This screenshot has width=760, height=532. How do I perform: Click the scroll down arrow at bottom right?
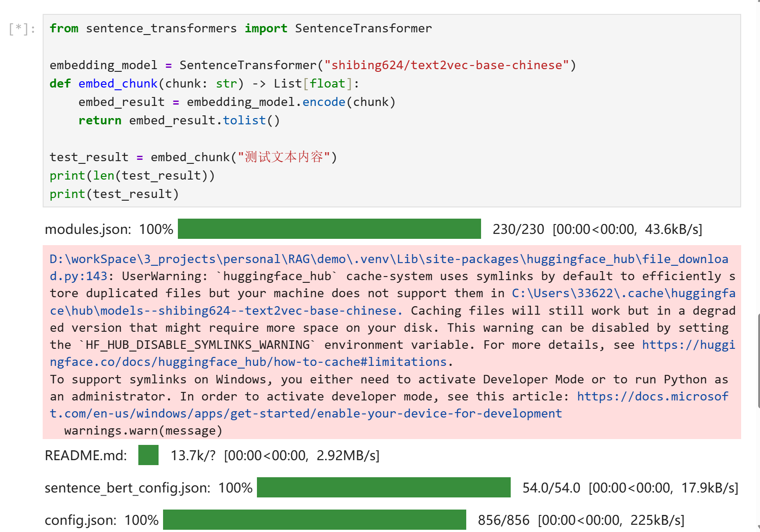[x=758, y=527]
